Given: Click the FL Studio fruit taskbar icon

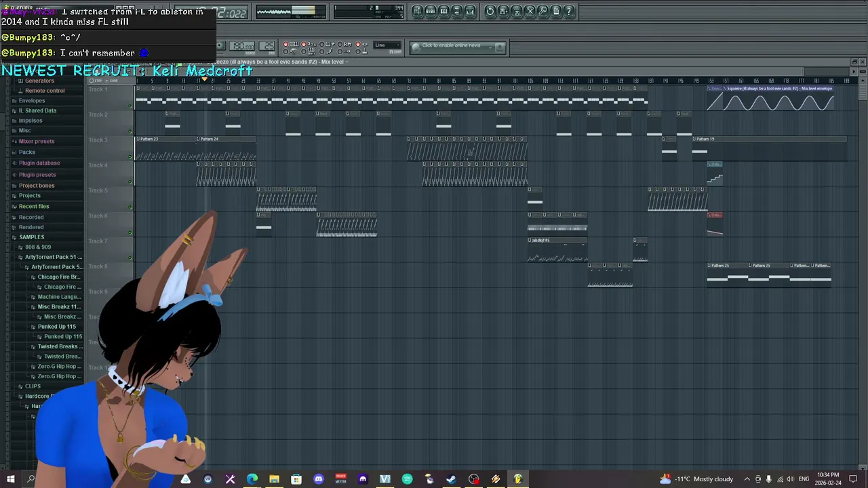Looking at the screenshot, I should [x=517, y=479].
